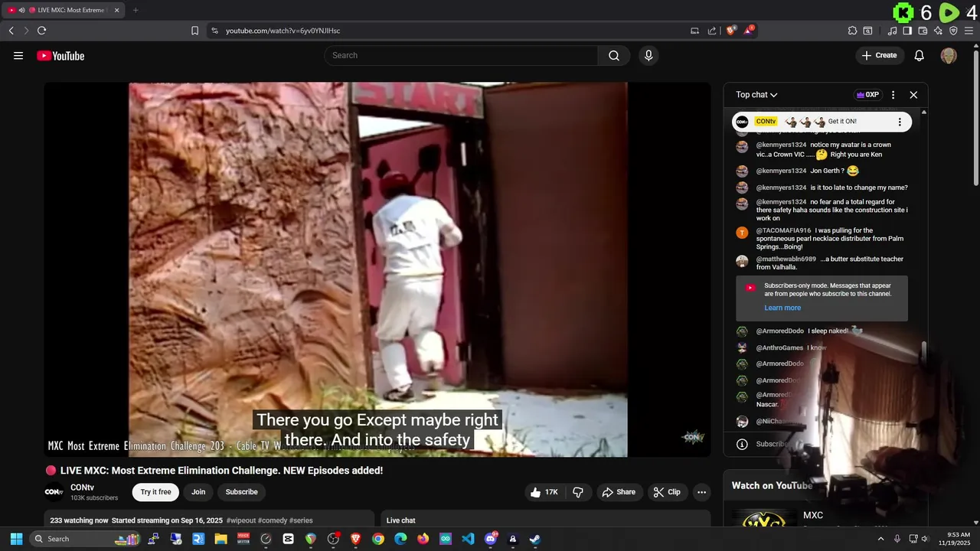Open Steam from the taskbar
980x551 pixels.
click(x=535, y=539)
